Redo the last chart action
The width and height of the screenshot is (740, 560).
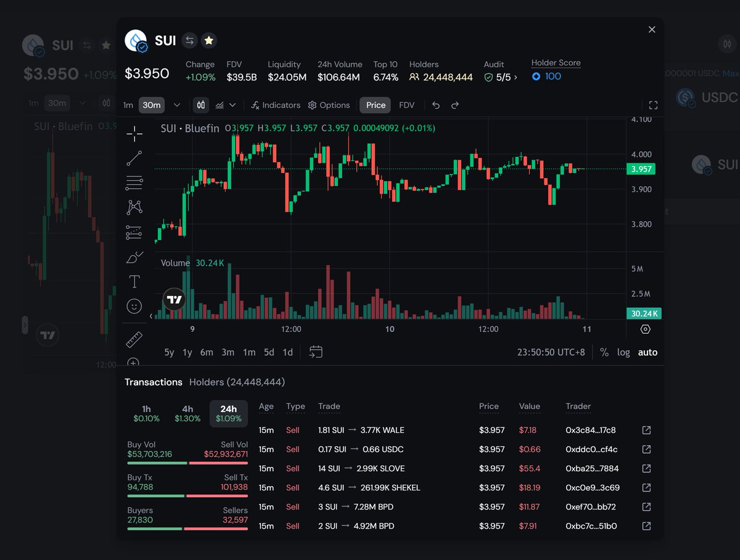click(x=455, y=105)
